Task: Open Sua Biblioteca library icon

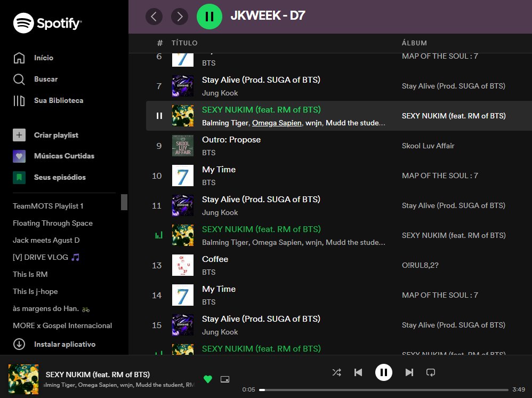Action: [x=19, y=100]
